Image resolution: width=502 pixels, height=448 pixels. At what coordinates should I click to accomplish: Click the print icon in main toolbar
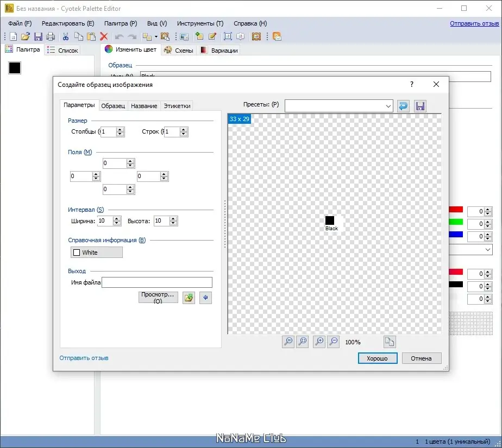pos(51,36)
